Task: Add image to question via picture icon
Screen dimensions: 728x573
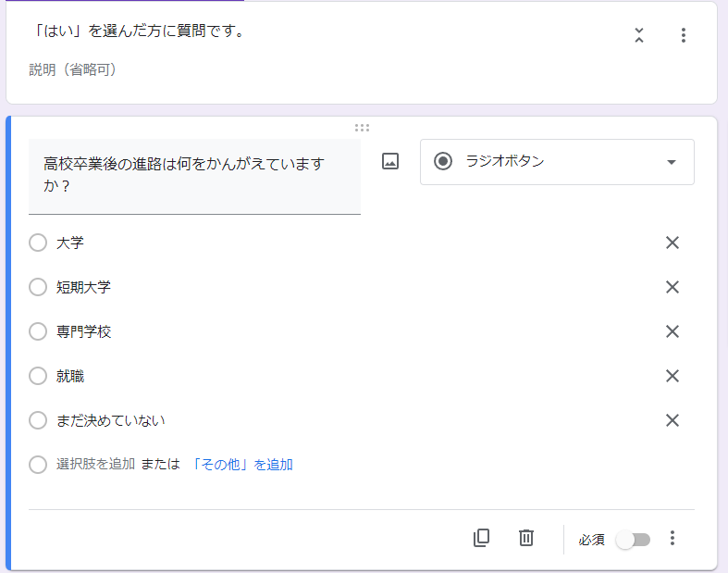Action: 390,161
